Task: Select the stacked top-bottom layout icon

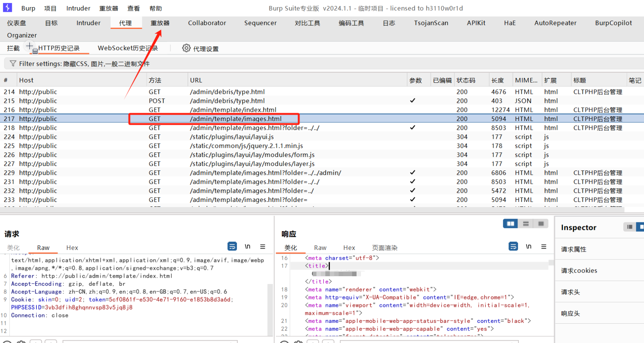Action: (x=526, y=223)
